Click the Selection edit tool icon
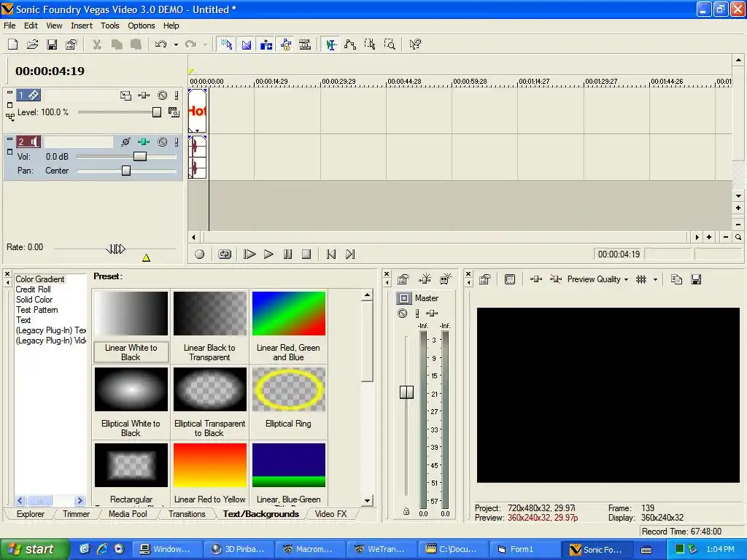 point(370,44)
